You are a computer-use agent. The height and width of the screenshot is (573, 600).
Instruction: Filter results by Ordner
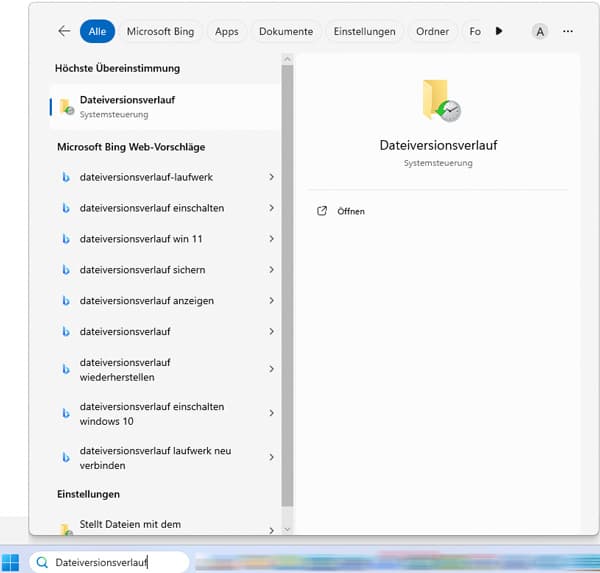pyautogui.click(x=432, y=31)
